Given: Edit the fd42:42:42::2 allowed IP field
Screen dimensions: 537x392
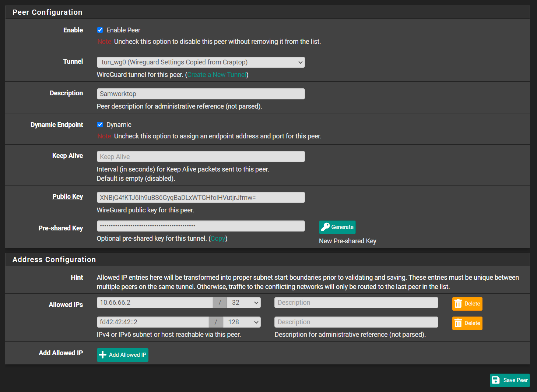Looking at the screenshot, I should tap(153, 322).
